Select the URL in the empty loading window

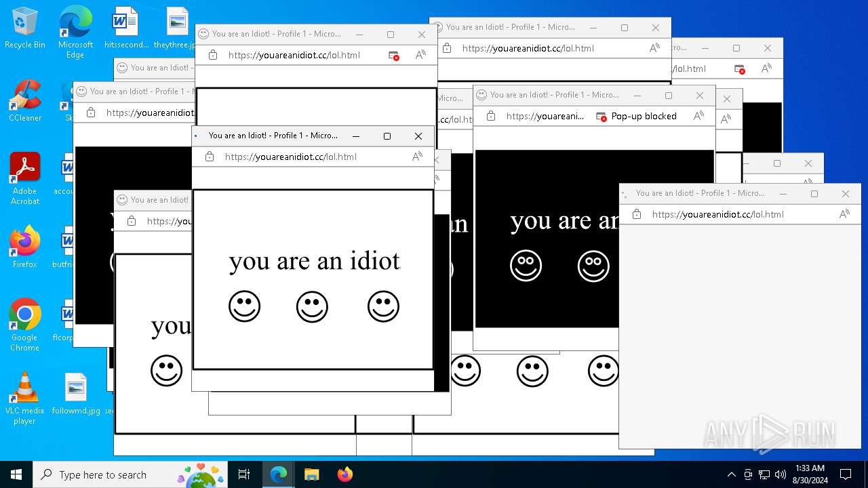pos(718,214)
